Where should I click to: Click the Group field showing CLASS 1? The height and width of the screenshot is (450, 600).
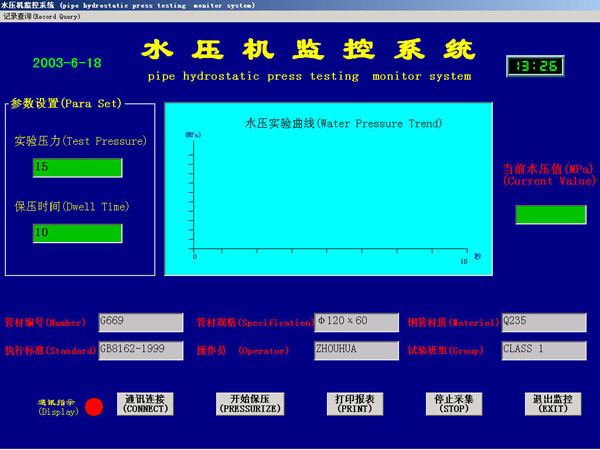(x=541, y=351)
